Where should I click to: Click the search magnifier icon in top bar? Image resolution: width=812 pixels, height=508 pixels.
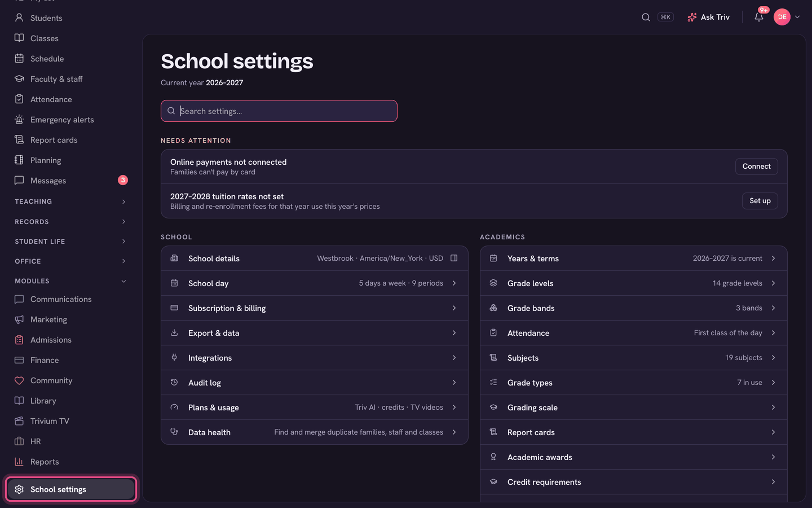click(x=646, y=17)
